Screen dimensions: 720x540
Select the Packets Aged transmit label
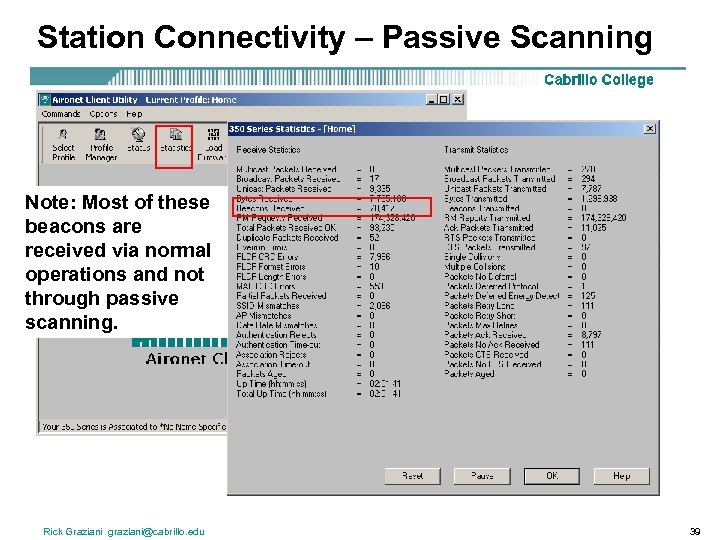point(469,374)
